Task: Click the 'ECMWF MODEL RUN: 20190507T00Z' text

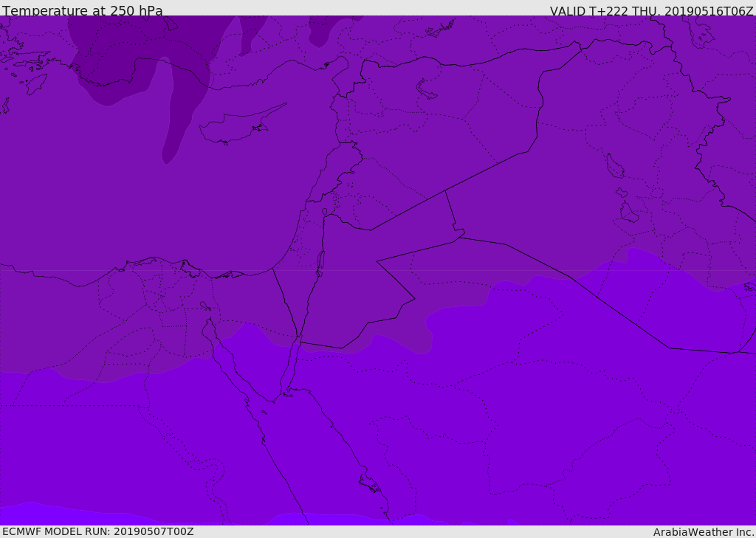Action: pyautogui.click(x=98, y=532)
